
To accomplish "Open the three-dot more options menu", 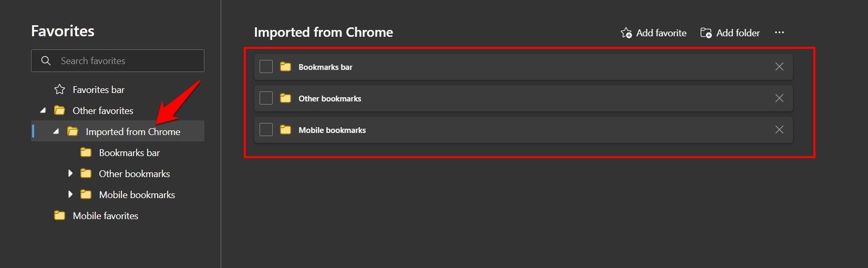I will [779, 33].
